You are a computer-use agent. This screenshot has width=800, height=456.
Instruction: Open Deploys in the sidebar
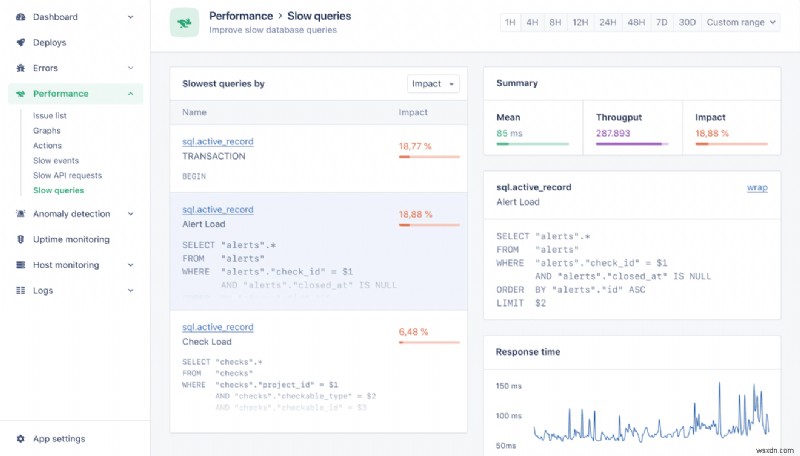[x=49, y=42]
